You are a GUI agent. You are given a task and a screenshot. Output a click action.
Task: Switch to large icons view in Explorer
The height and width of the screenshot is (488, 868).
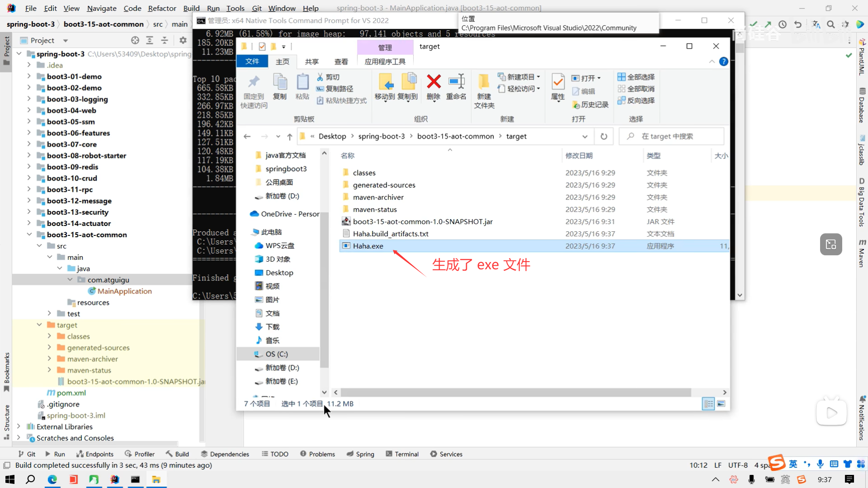tap(721, 404)
